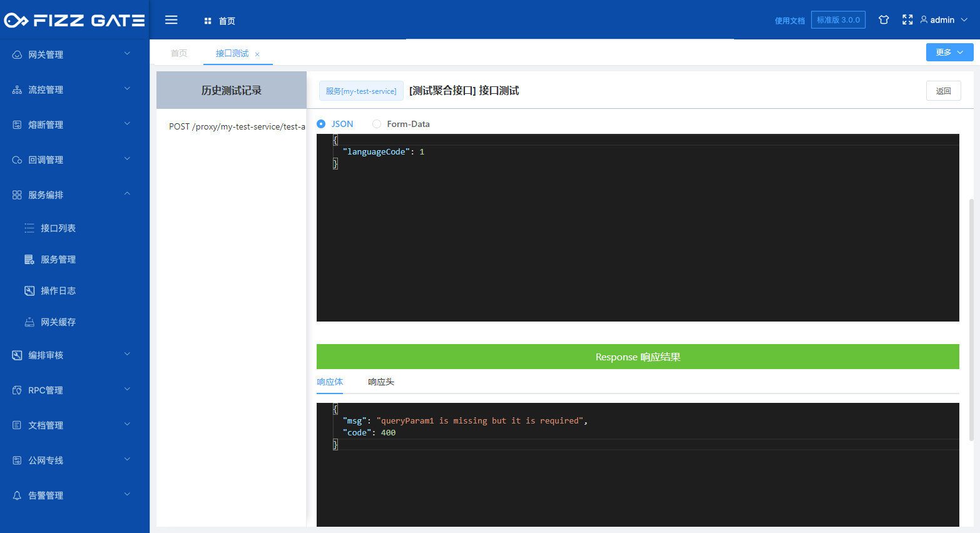Click the Response 响应结果 green bar
Image resolution: width=980 pixels, height=533 pixels.
638,357
